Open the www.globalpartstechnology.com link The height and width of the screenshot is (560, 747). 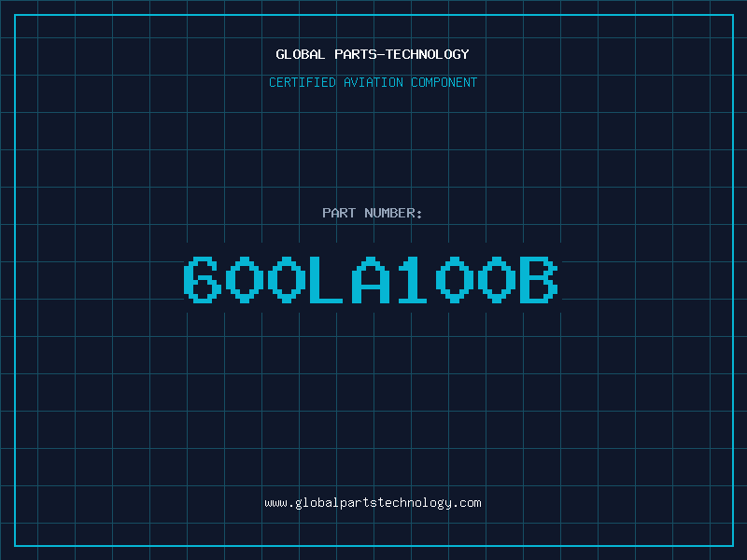click(373, 503)
